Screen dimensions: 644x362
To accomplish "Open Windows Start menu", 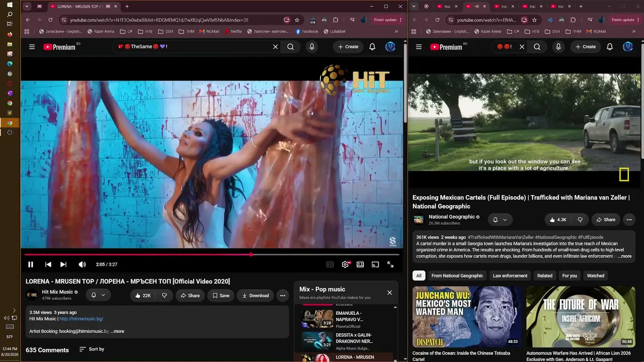I will (10, 5).
